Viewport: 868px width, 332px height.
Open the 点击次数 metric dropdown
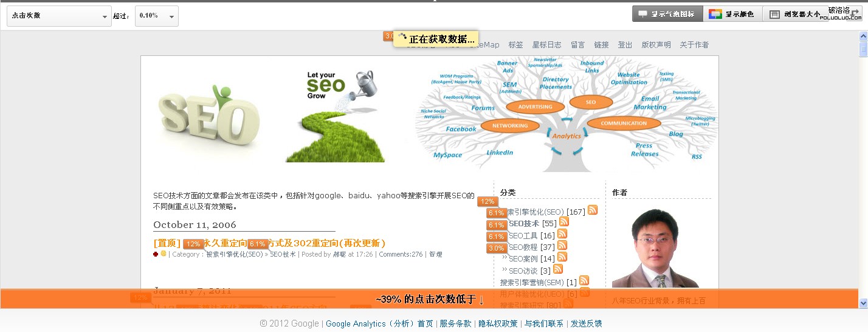tap(59, 16)
